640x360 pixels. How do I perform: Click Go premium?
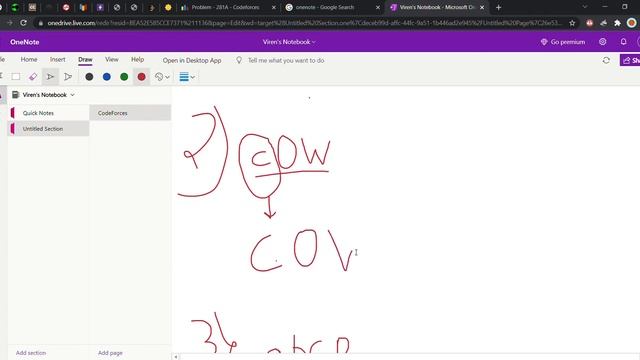[563, 42]
